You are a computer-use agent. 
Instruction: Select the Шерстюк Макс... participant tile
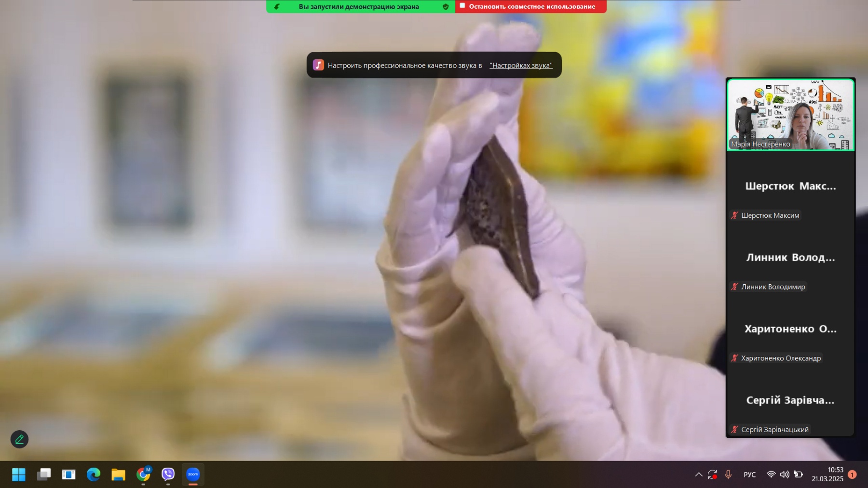[x=790, y=186]
